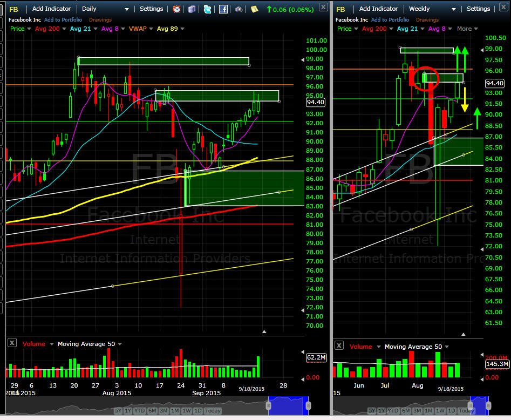Image resolution: width=511 pixels, height=420 pixels.
Task: Open Drawings link in weekly chart
Action: click(x=427, y=19)
